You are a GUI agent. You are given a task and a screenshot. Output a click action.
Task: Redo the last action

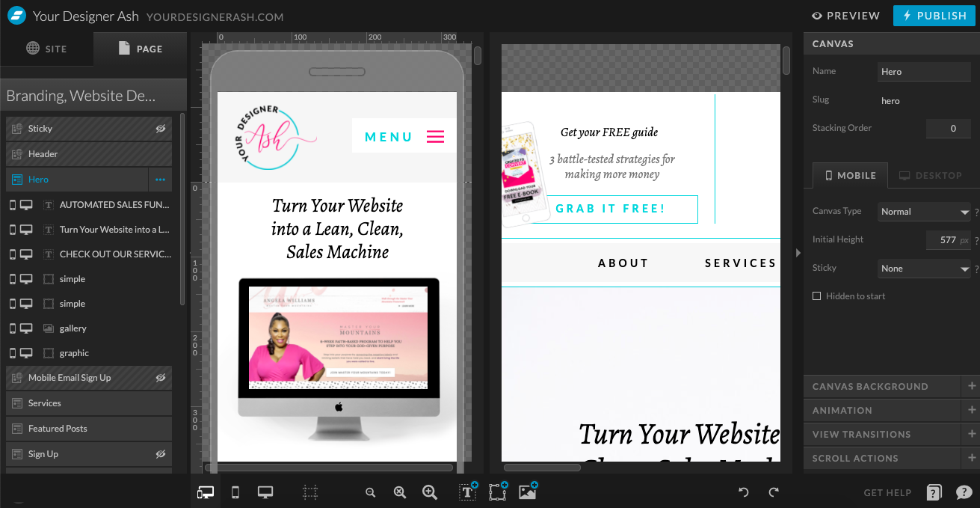pyautogui.click(x=774, y=492)
